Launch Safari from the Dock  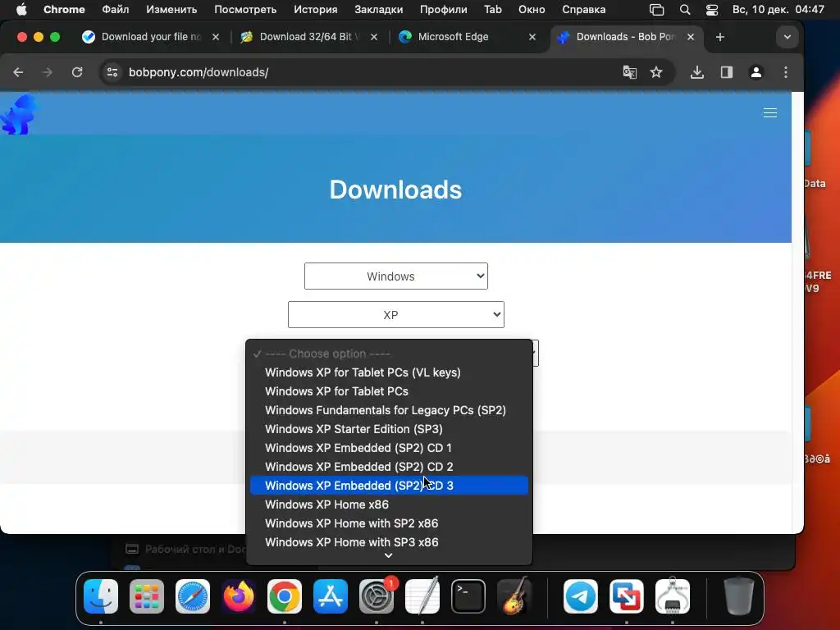point(193,596)
